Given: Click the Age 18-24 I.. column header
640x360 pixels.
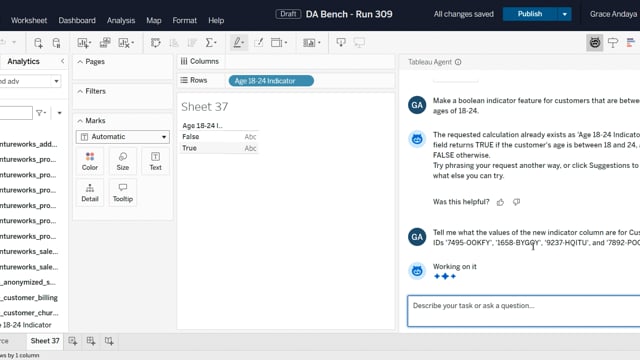Looking at the screenshot, I should pyautogui.click(x=202, y=125).
